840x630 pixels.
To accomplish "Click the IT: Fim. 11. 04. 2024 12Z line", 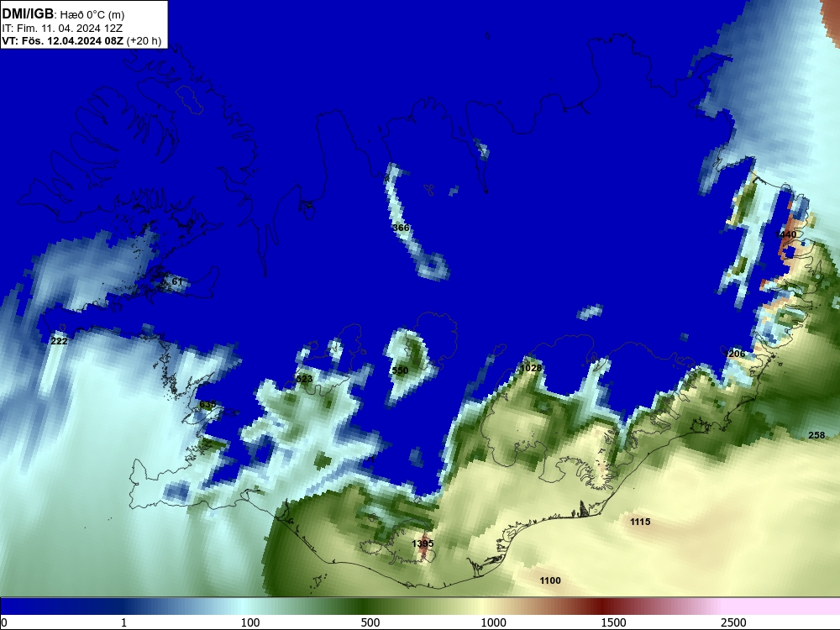I will (63, 29).
